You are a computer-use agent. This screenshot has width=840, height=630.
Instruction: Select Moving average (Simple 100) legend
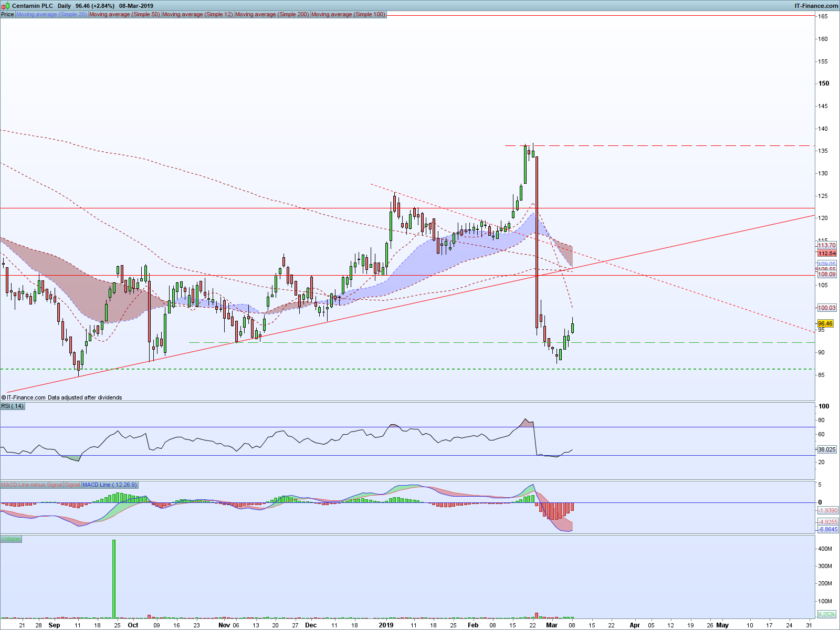pyautogui.click(x=348, y=14)
